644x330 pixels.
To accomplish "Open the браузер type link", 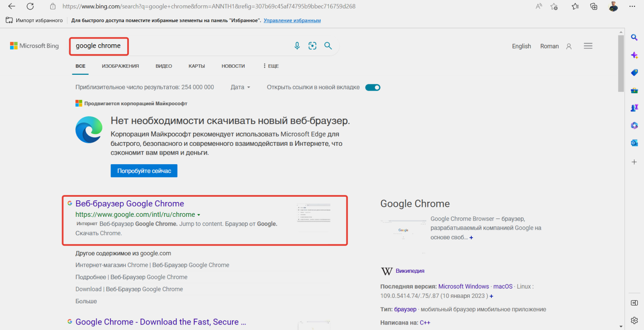I will (405, 310).
